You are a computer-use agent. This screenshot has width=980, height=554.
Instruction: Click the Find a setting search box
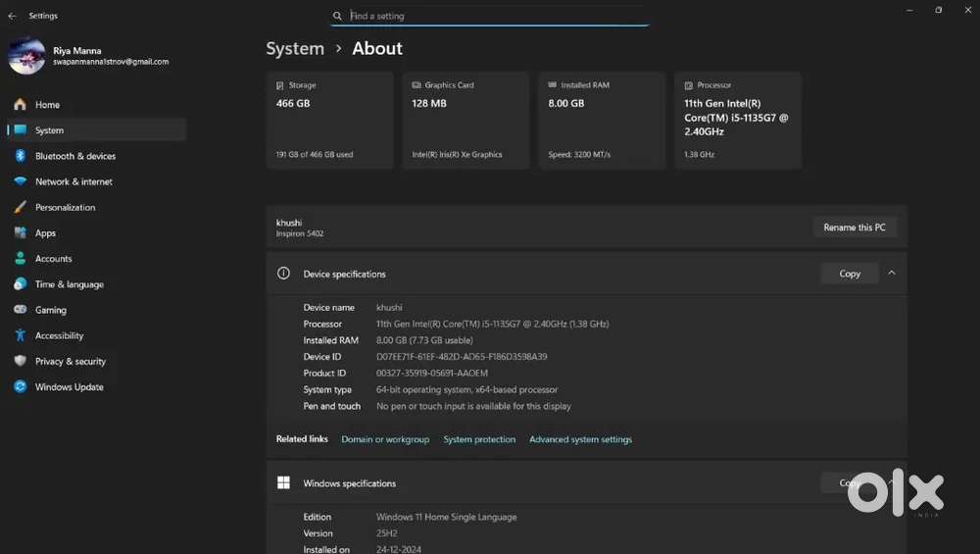point(490,16)
